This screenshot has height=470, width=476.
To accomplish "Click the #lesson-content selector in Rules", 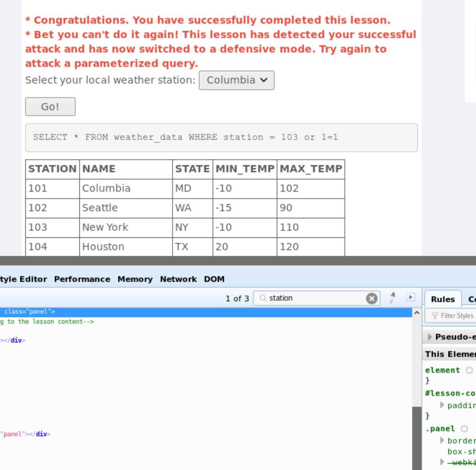I will pos(450,393).
